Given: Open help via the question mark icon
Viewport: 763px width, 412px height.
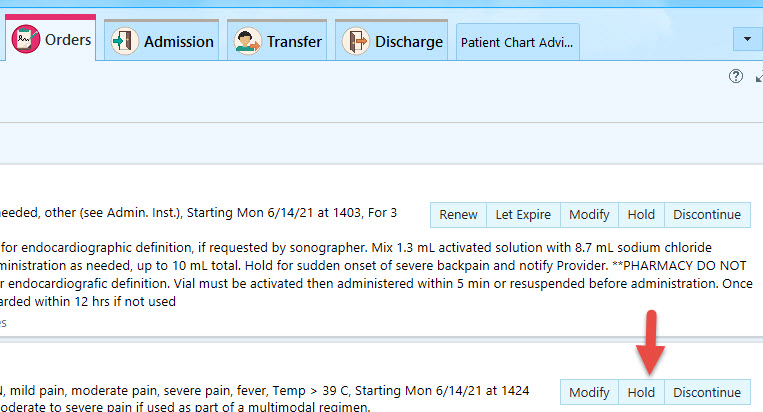Looking at the screenshot, I should 736,76.
